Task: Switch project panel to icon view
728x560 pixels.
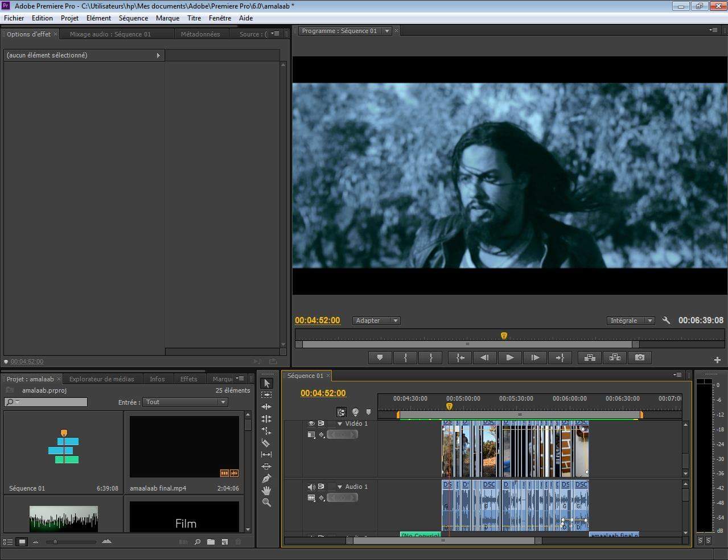Action: [x=22, y=542]
